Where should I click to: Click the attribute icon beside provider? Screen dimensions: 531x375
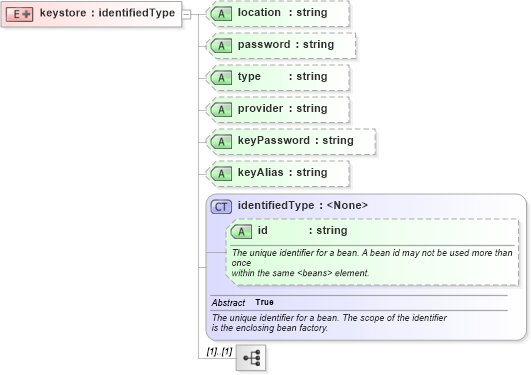pyautogui.click(x=221, y=109)
